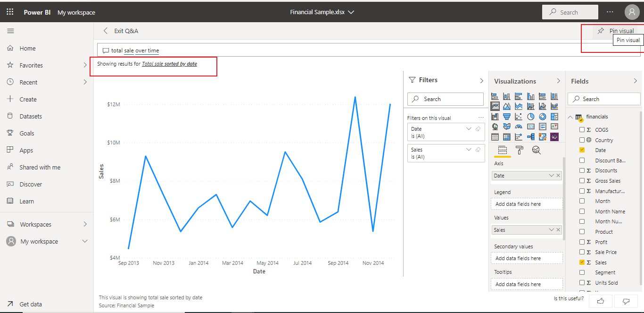Select the pie chart visualization

(530, 116)
